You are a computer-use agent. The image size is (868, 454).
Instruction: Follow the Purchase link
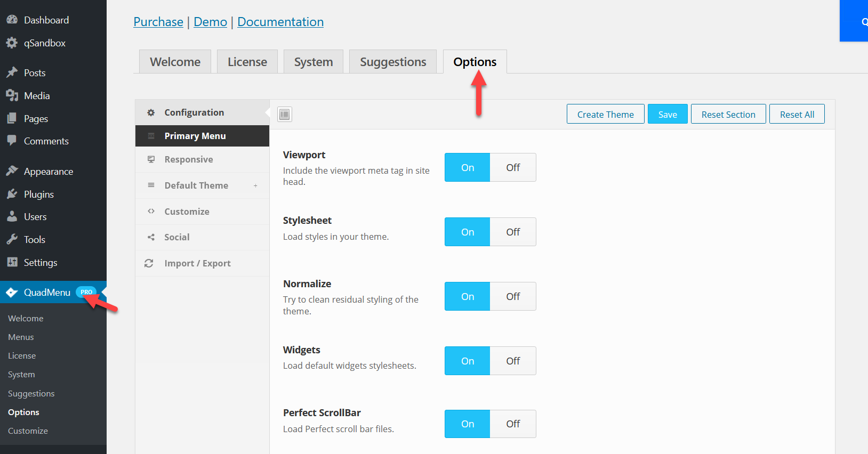pyautogui.click(x=158, y=22)
